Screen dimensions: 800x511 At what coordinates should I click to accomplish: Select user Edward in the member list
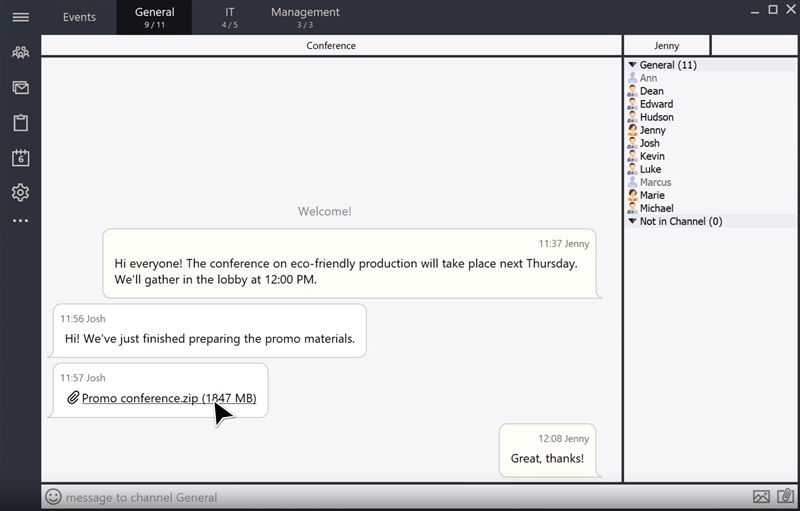656,104
